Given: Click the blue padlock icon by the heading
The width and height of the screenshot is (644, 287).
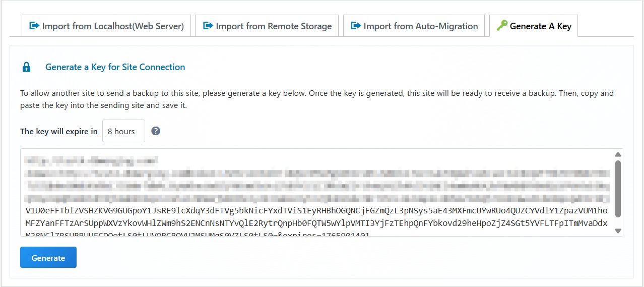Looking at the screenshot, I should click(x=27, y=67).
